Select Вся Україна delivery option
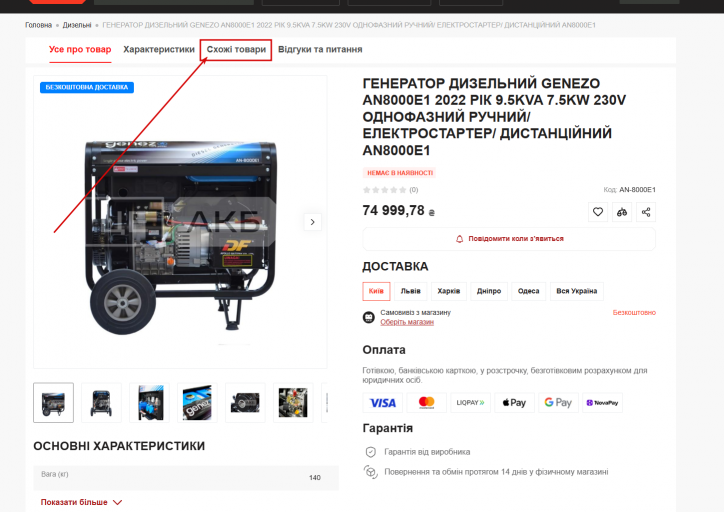The height and width of the screenshot is (512, 724). pos(577,291)
